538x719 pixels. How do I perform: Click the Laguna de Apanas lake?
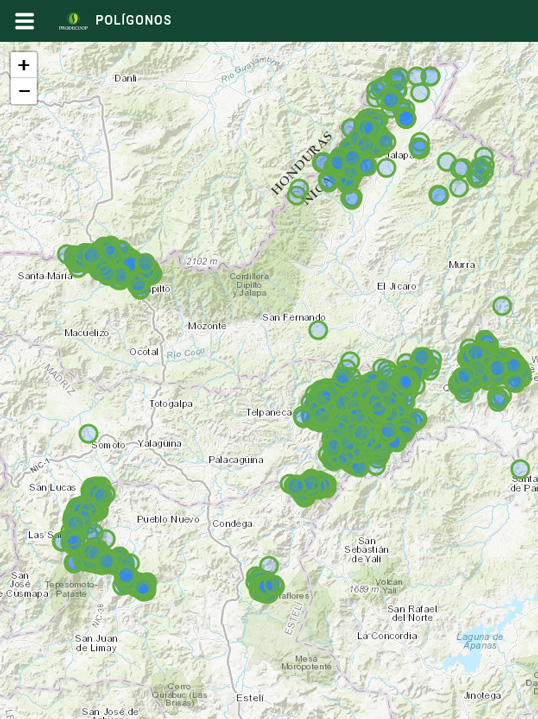(x=480, y=641)
